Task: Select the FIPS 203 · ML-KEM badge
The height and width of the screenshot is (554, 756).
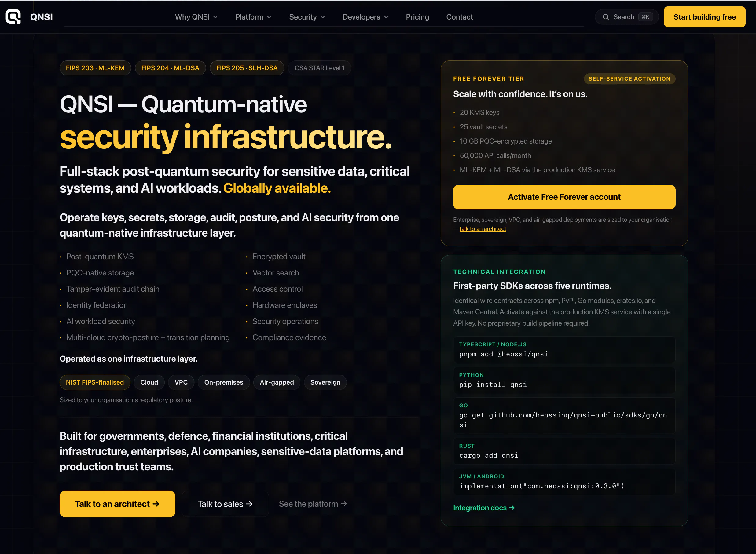Action: 95,68
